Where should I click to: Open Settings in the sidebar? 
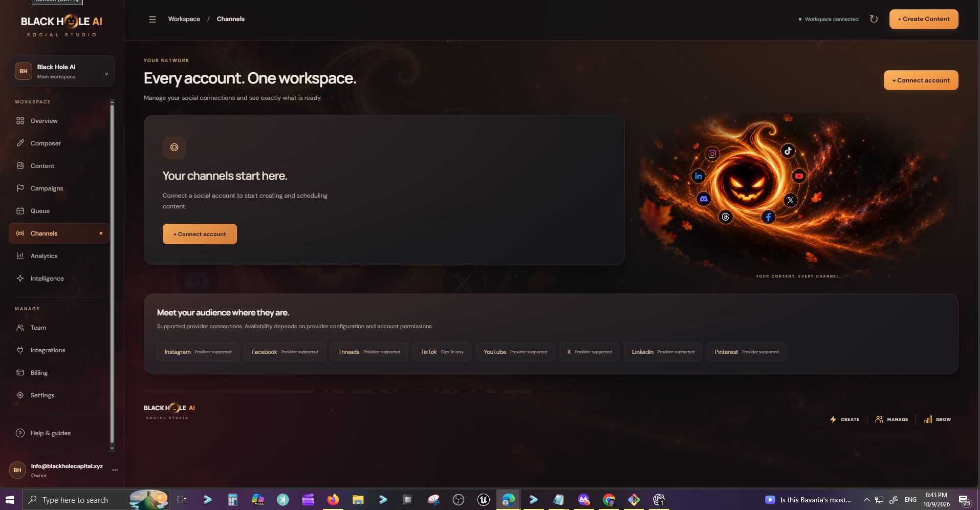pos(59,395)
